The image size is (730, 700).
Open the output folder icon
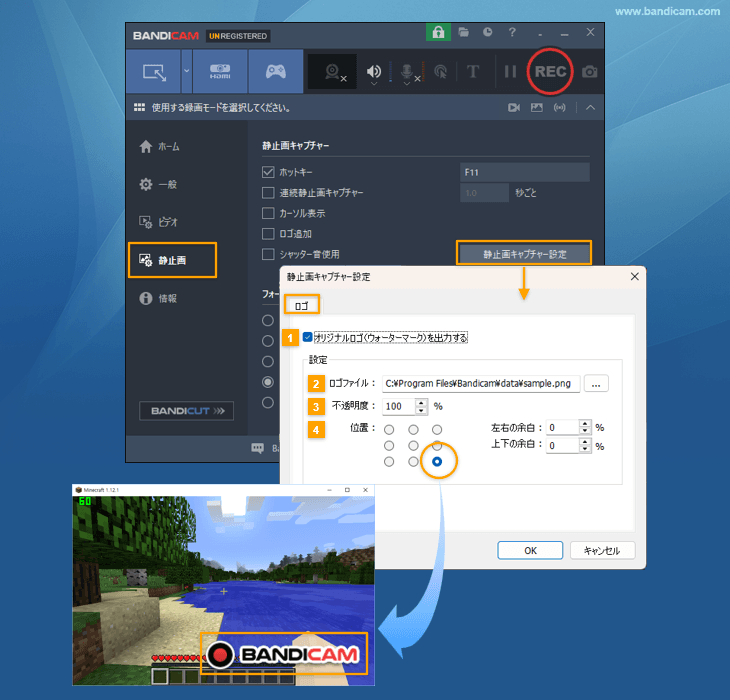pyautogui.click(x=463, y=32)
